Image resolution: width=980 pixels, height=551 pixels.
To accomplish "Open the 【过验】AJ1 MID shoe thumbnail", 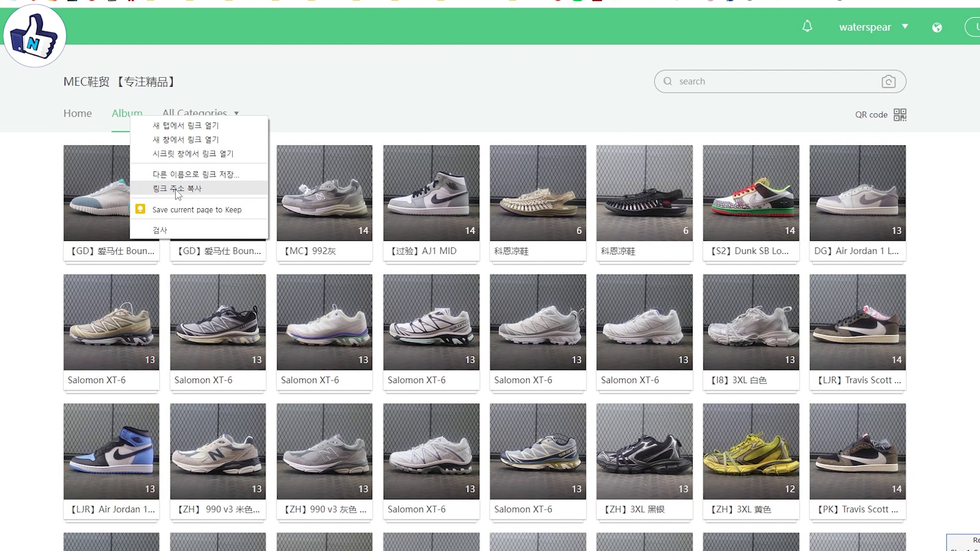I will tap(431, 193).
